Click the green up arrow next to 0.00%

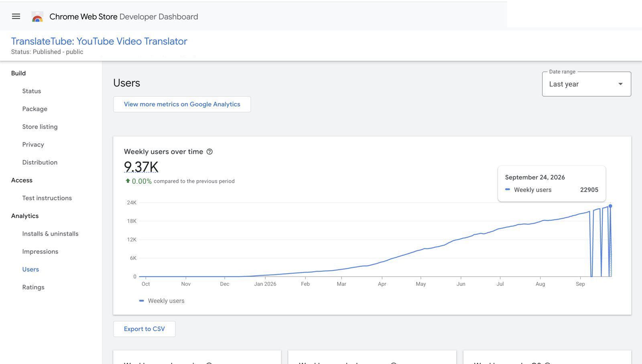(128, 181)
